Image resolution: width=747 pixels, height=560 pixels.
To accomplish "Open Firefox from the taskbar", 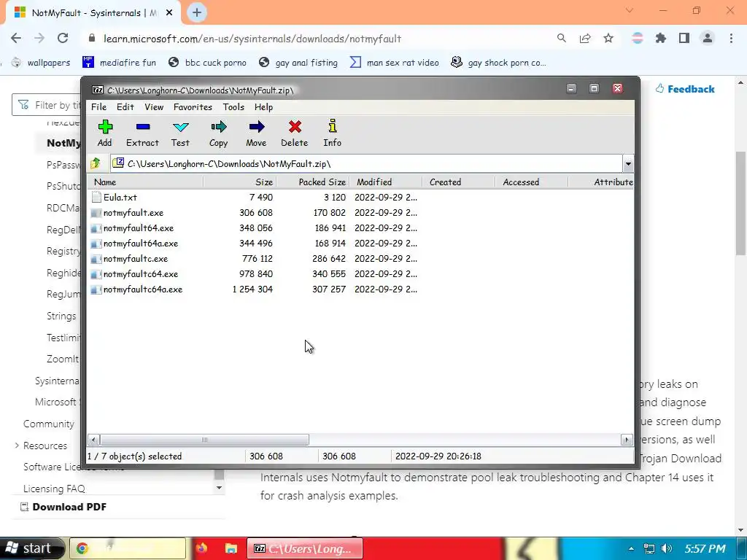I will pos(201,548).
